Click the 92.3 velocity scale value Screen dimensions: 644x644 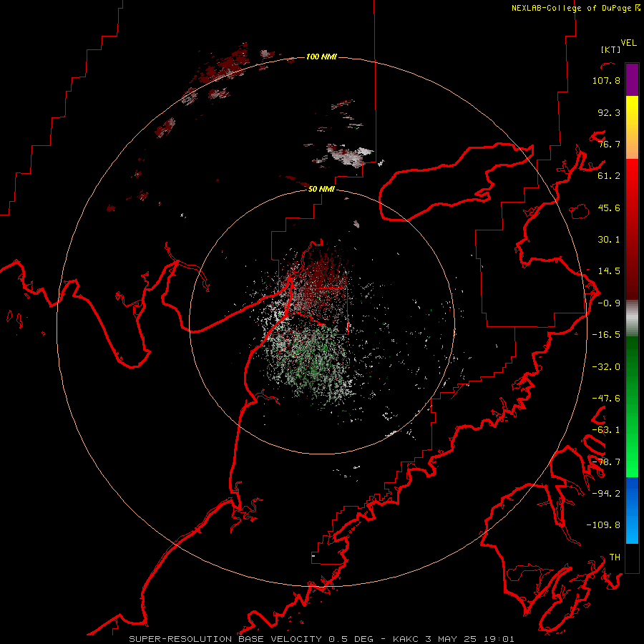(609, 112)
